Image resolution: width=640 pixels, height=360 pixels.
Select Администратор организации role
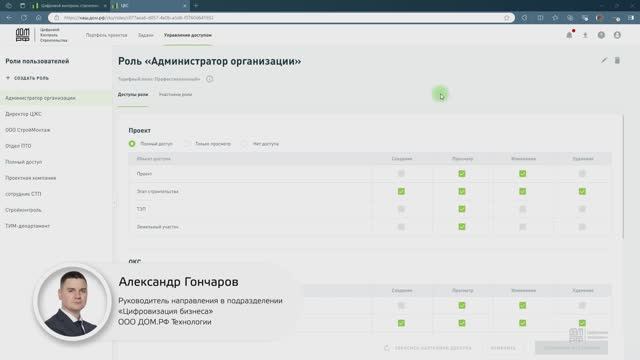point(56,98)
